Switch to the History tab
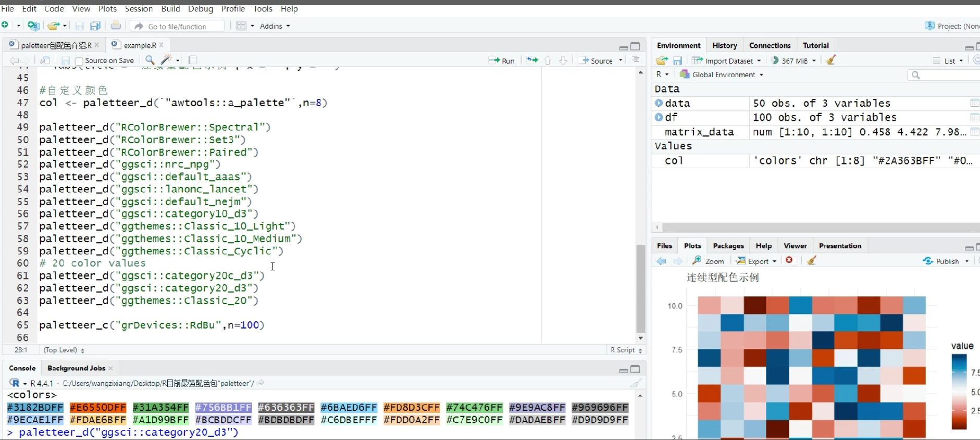This screenshot has width=980, height=440. point(724,45)
